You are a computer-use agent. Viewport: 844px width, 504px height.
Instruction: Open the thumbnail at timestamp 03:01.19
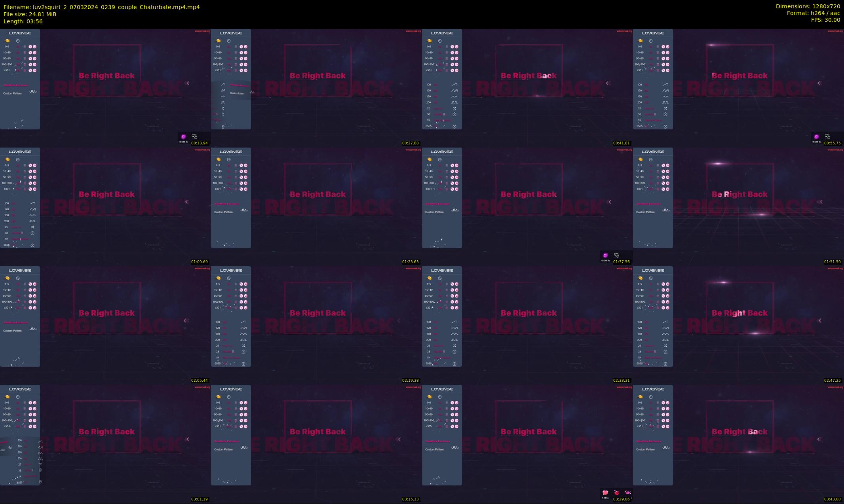pyautogui.click(x=105, y=444)
